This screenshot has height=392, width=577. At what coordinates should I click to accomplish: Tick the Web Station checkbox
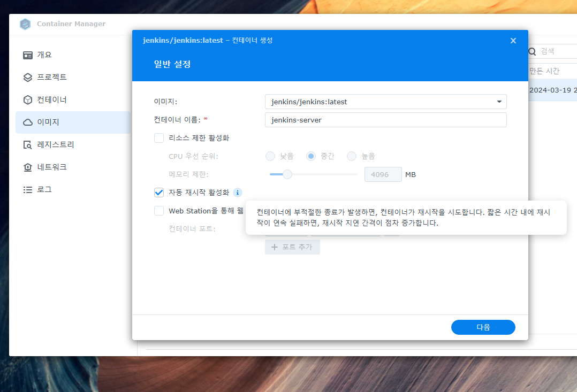point(159,211)
